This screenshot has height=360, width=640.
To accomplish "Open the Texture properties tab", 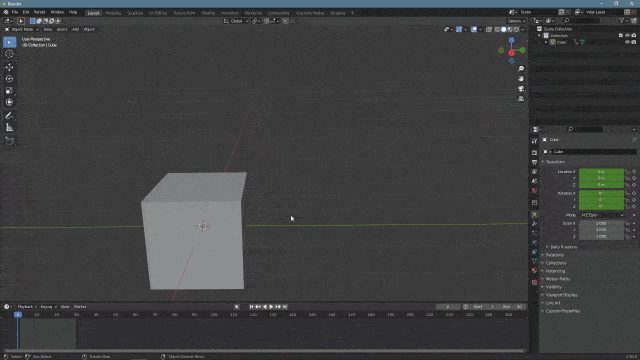I will (x=534, y=282).
